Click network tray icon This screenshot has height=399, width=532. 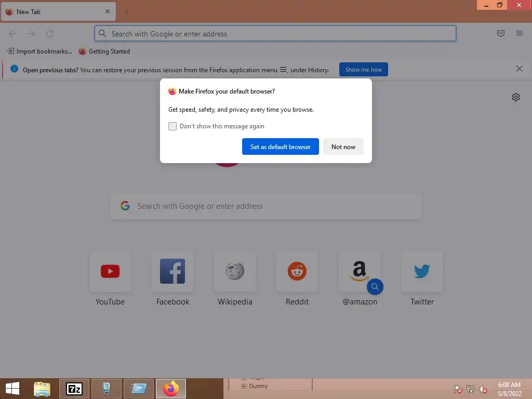point(471,389)
